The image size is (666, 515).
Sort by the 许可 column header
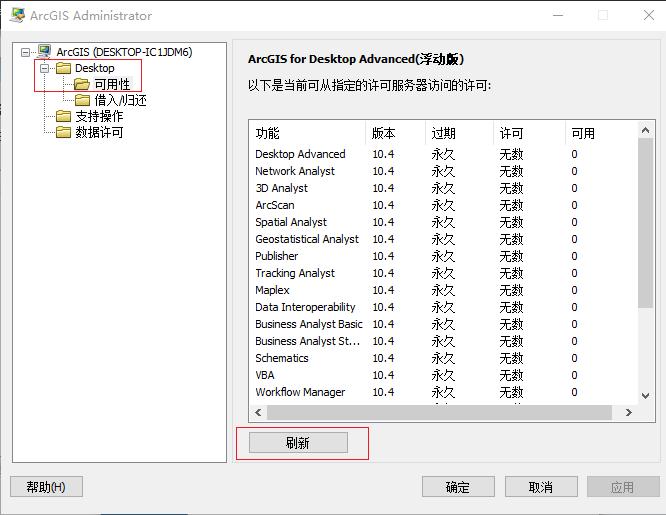(530, 133)
